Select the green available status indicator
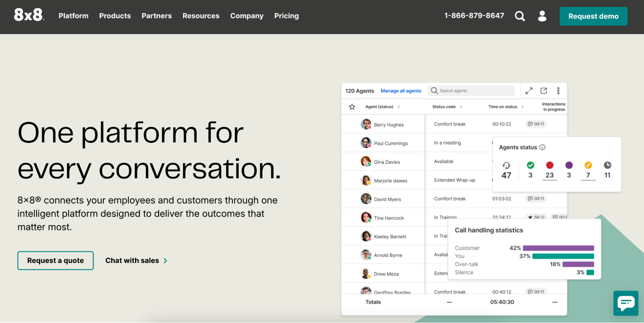This screenshot has height=323, width=644. click(x=530, y=165)
